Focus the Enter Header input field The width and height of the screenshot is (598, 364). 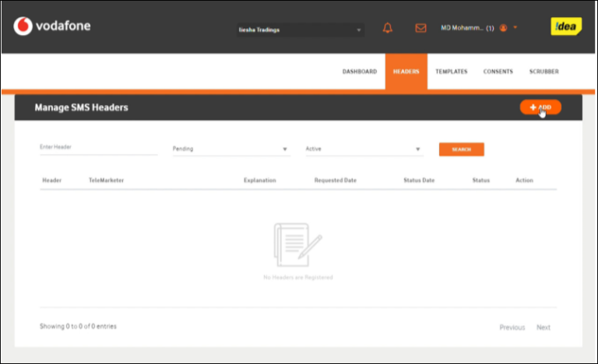[x=98, y=148]
